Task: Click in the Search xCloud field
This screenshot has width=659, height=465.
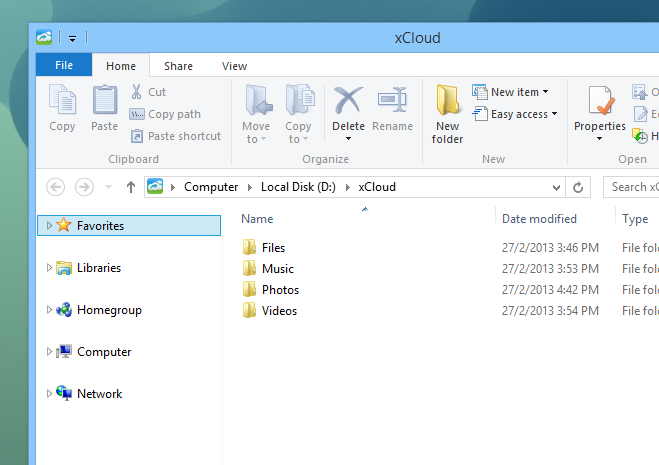Action: tap(631, 187)
